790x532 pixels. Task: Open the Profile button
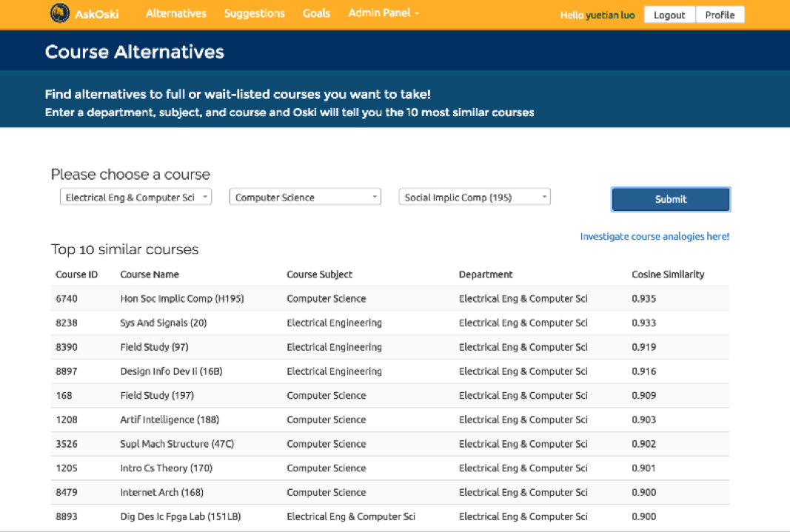pos(720,15)
